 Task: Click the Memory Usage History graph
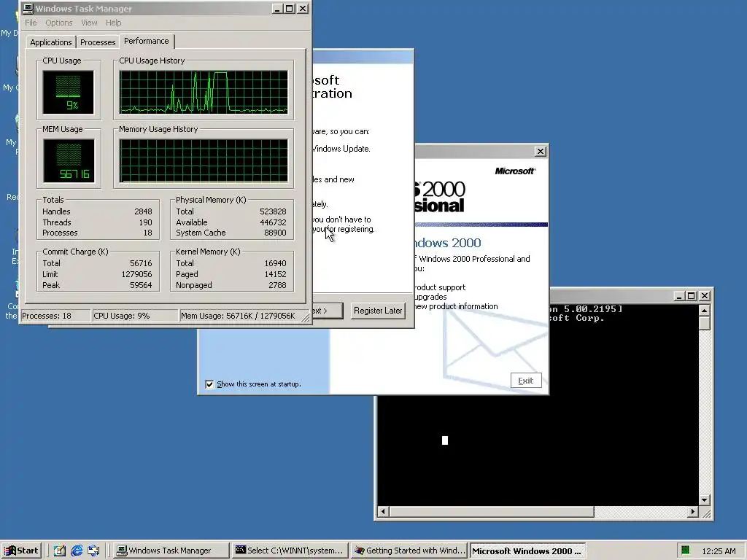coord(204,160)
